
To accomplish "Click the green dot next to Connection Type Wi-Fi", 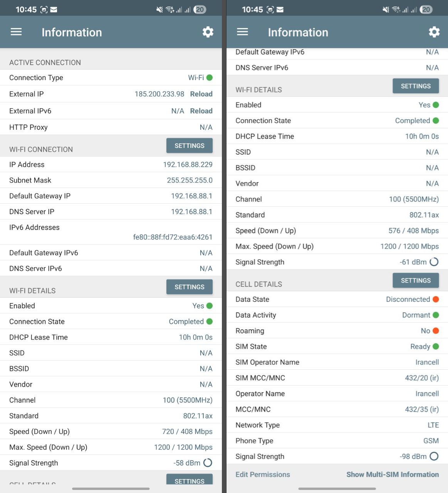I will (210, 78).
